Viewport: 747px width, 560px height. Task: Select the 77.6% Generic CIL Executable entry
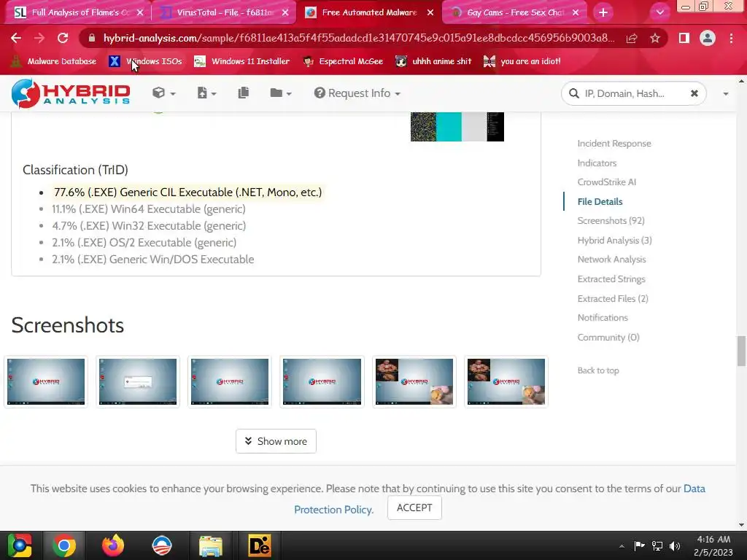coord(187,192)
